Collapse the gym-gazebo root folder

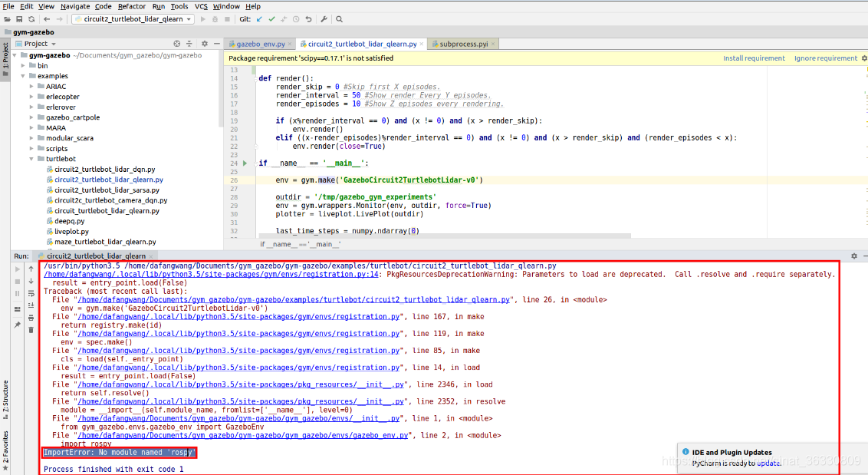point(15,55)
